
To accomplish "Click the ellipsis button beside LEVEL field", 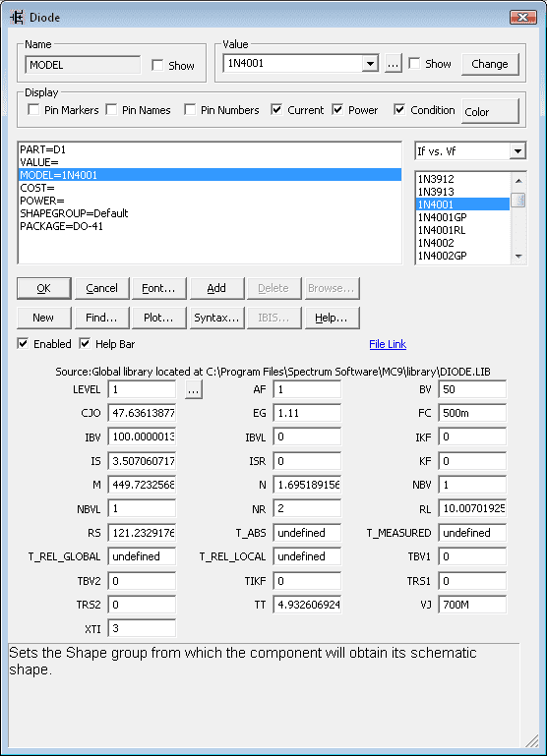I will pyautogui.click(x=194, y=389).
